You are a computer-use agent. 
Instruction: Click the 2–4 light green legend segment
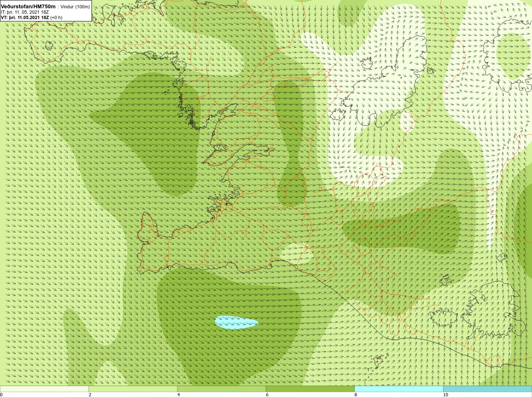pos(133,389)
